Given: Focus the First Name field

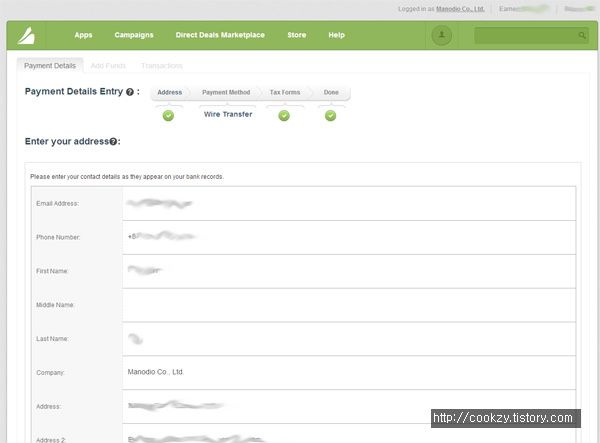Looking at the screenshot, I should point(349,271).
